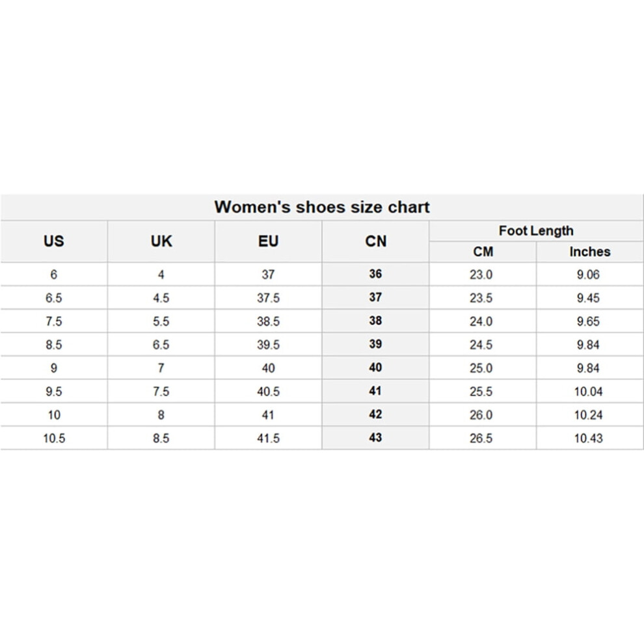
Task: Select the 10.04 inches cell
Action: point(590,392)
